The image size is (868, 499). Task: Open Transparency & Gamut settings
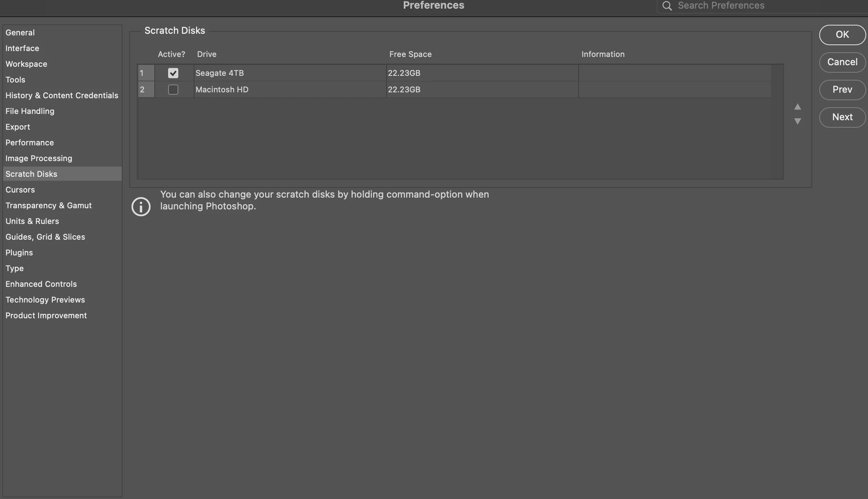[49, 205]
